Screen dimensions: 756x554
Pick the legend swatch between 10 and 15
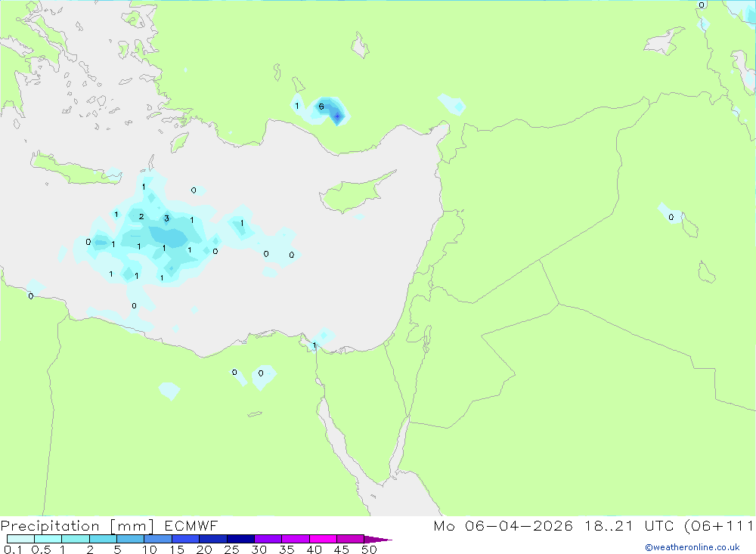point(158,539)
